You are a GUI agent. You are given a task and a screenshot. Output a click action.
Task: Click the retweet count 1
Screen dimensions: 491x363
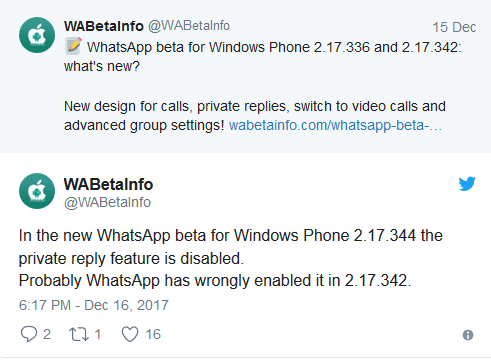[98, 334]
